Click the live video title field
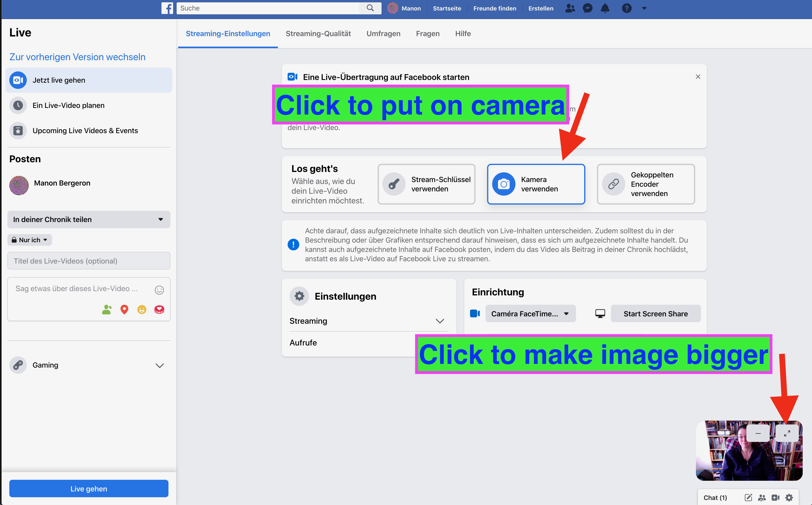Viewport: 812px width, 505px height. pos(88,261)
